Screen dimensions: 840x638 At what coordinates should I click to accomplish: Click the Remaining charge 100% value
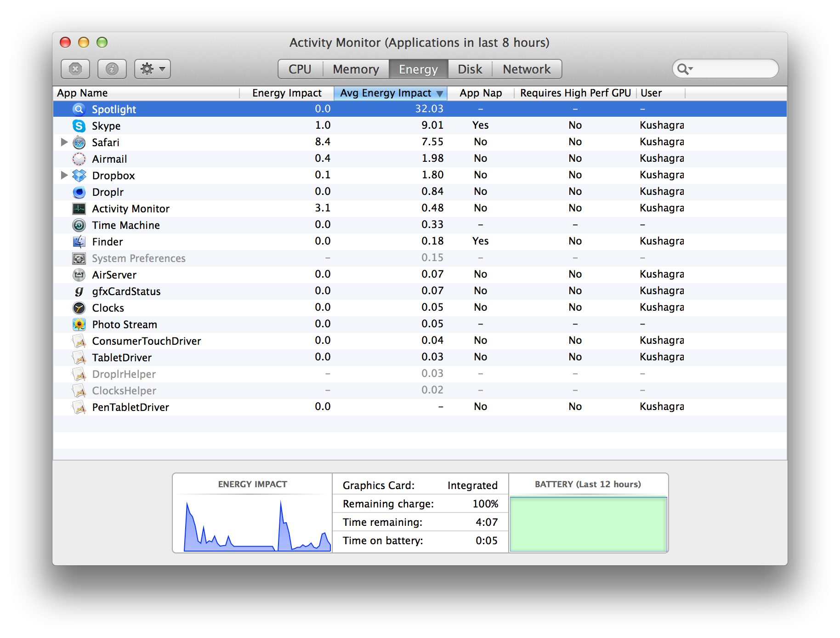coord(485,504)
